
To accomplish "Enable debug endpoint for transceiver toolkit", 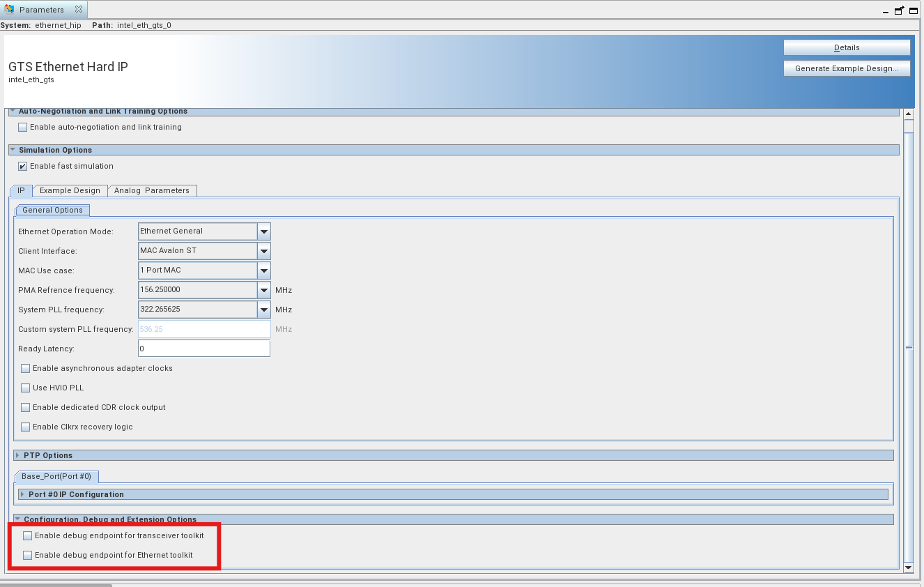I will pos(28,536).
